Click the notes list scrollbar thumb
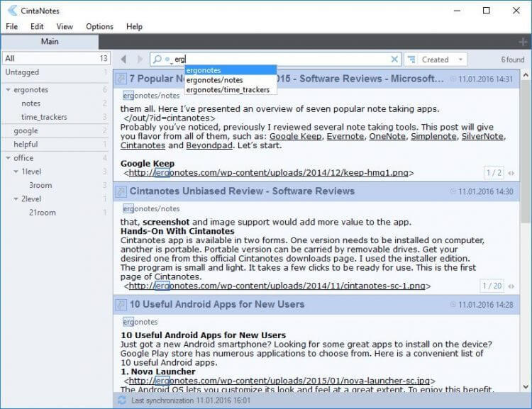Viewport: 532px width, 409px height. (526, 152)
